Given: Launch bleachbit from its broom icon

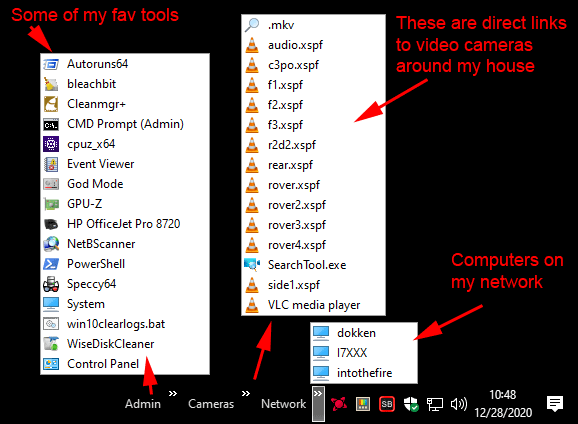Looking at the screenshot, I should pos(51,84).
